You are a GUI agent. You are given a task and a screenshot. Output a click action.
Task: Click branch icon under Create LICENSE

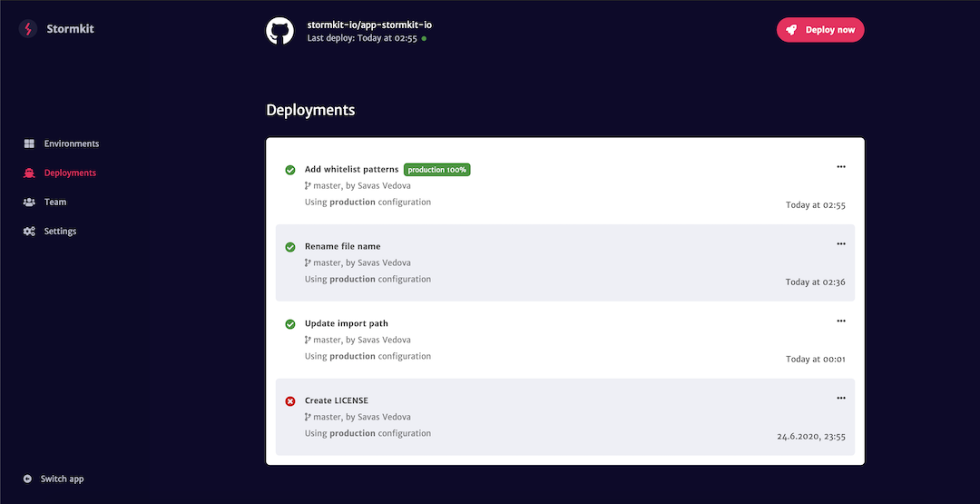[x=308, y=417]
